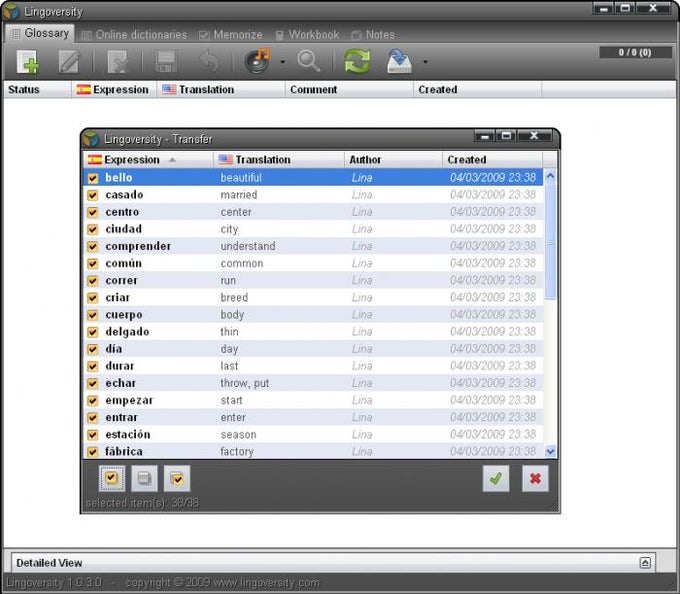Image resolution: width=680 pixels, height=594 pixels.
Task: Close the Transfer dialog window
Action: click(x=535, y=136)
